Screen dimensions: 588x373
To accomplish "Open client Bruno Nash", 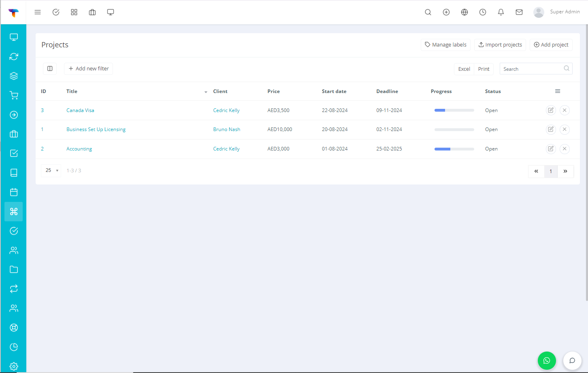I will 227,129.
